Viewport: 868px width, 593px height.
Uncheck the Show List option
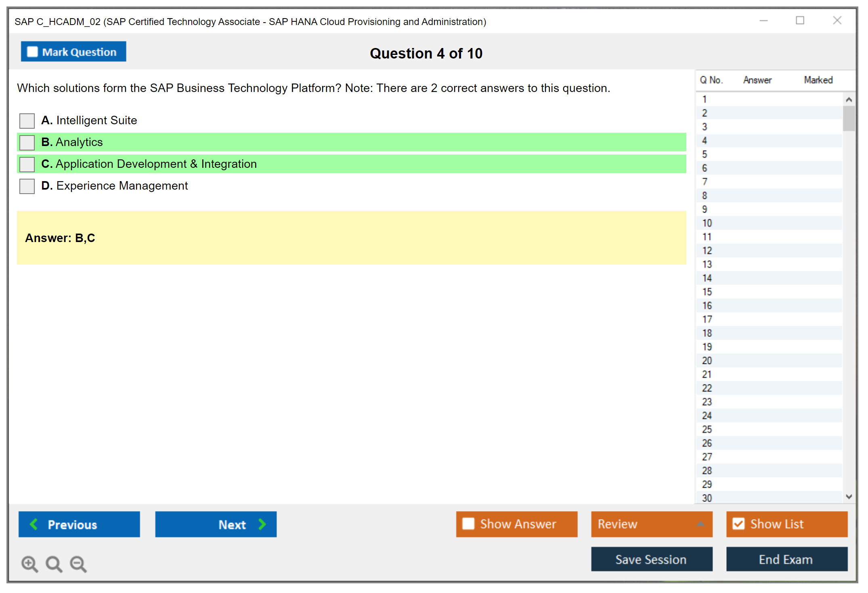click(x=738, y=524)
